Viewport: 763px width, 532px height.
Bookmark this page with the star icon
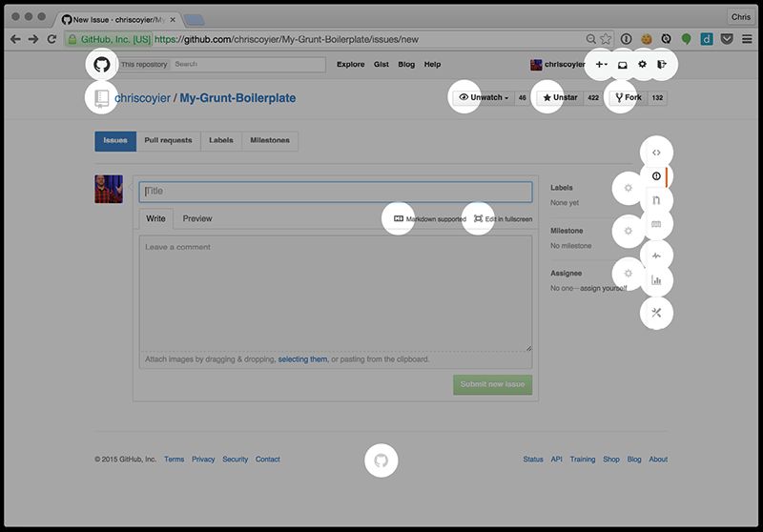(x=606, y=39)
